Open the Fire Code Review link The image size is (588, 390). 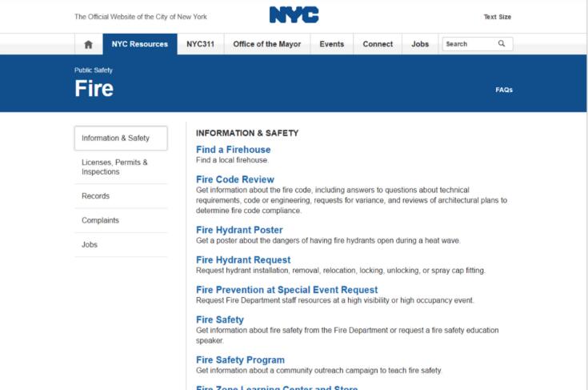point(235,179)
